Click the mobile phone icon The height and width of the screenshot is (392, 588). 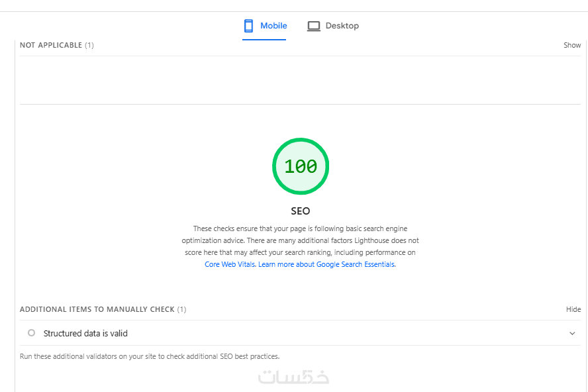[x=249, y=26]
